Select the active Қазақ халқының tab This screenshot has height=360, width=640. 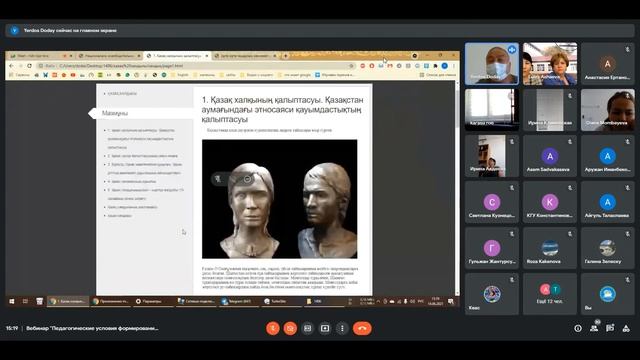click(x=178, y=56)
